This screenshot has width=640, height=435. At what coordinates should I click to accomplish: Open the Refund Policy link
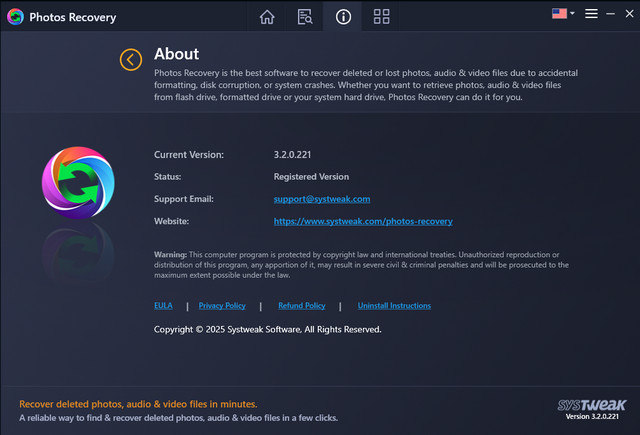302,306
